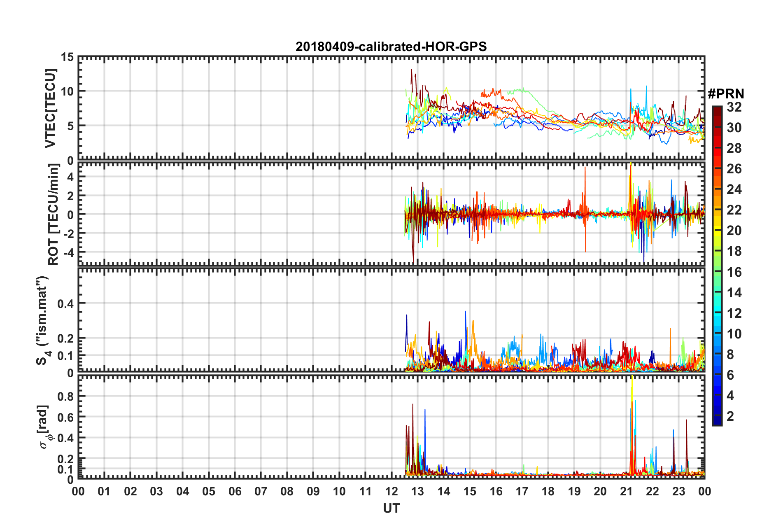Viewport: 783px width, 532px height.
Task: Click x-axis tick label 07
Action: pyautogui.click(x=261, y=492)
